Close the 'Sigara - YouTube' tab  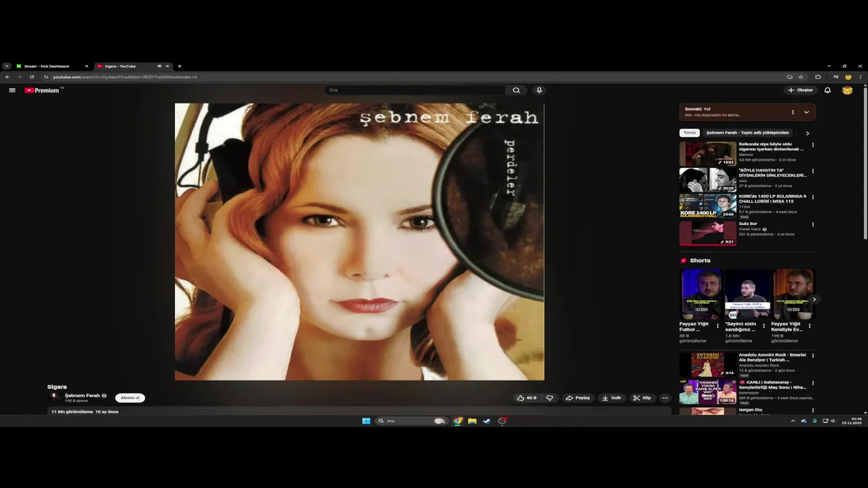click(x=167, y=66)
